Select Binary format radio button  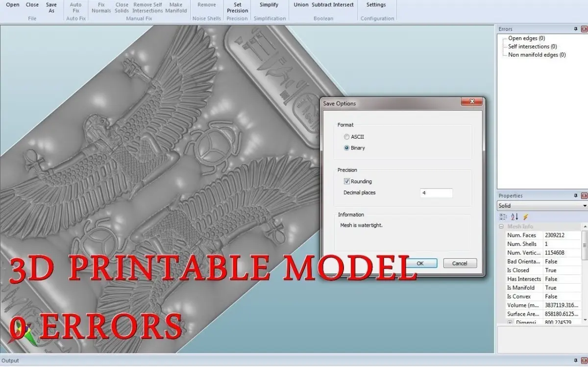click(355, 148)
